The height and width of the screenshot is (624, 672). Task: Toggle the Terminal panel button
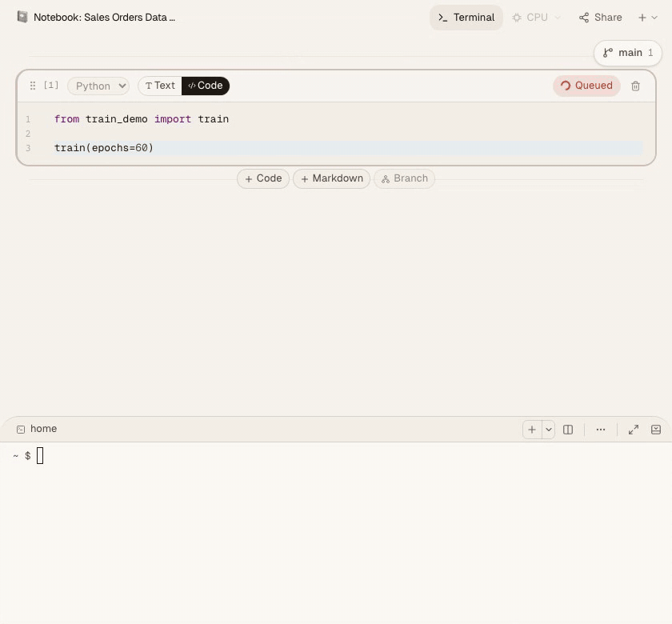tap(466, 18)
